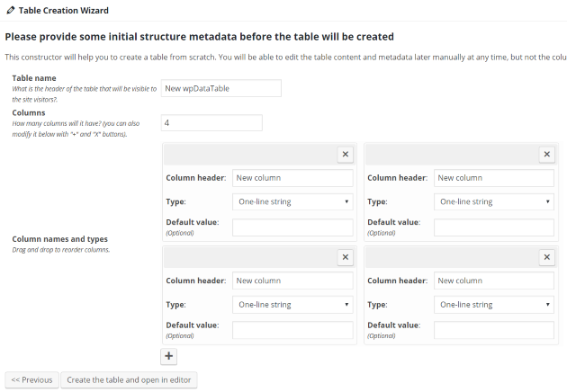Click the 'Columns' label
The image size is (567, 392).
(x=29, y=112)
